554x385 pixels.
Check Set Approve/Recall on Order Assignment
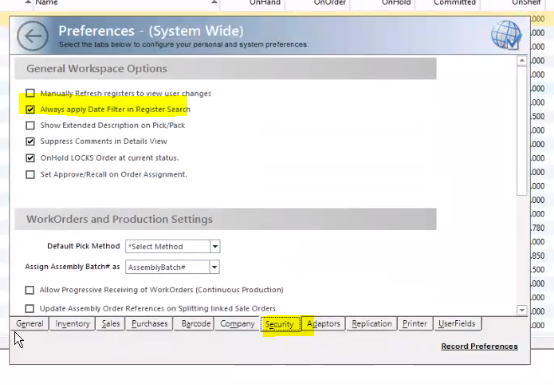(30, 174)
